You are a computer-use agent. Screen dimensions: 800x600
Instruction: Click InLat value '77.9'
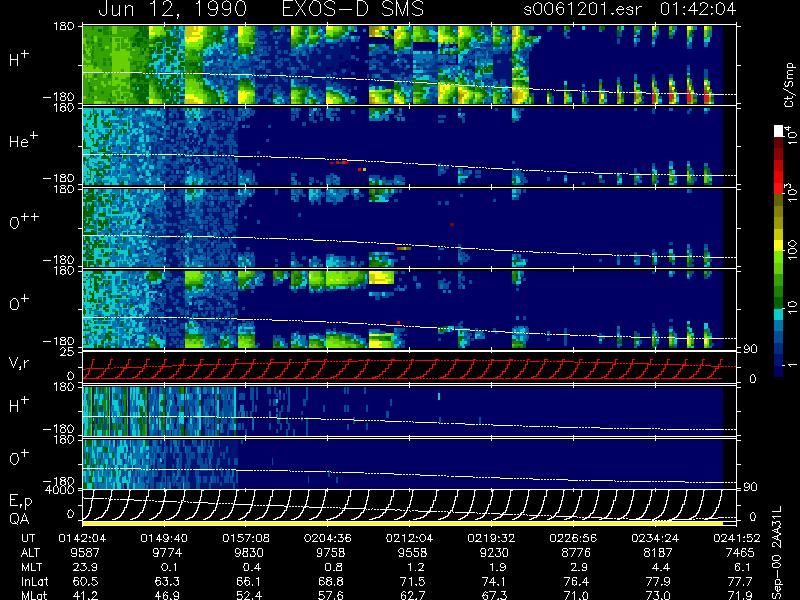pyautogui.click(x=658, y=581)
